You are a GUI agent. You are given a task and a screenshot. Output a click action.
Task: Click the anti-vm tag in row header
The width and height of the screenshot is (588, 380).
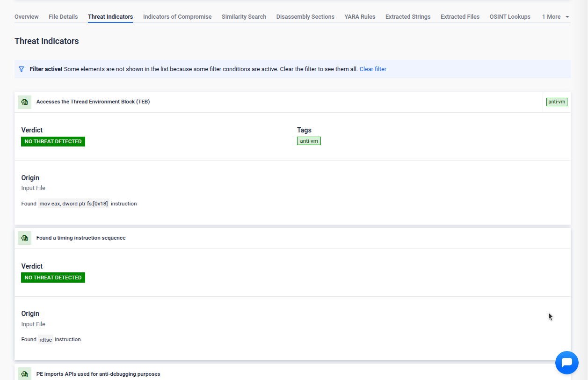557,102
